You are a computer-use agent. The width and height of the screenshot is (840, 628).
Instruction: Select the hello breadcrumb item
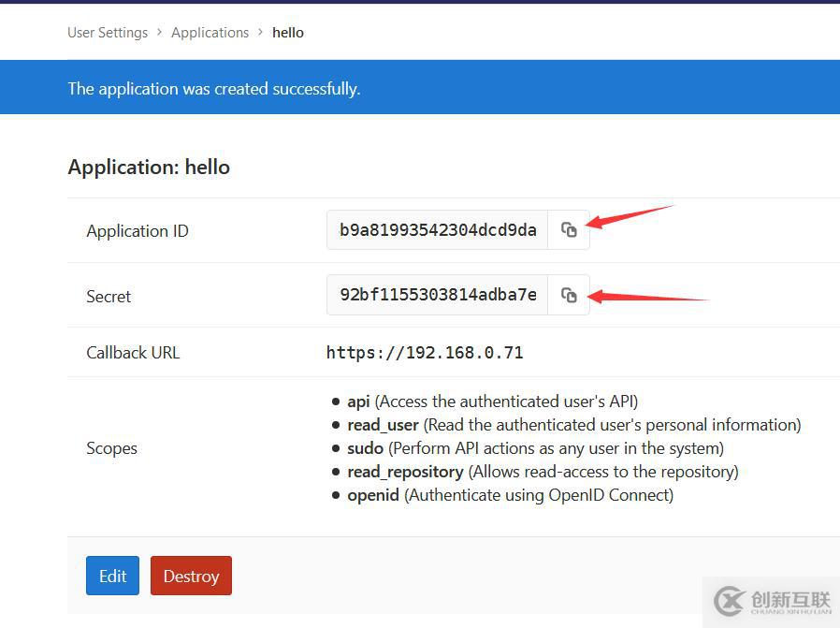(288, 33)
